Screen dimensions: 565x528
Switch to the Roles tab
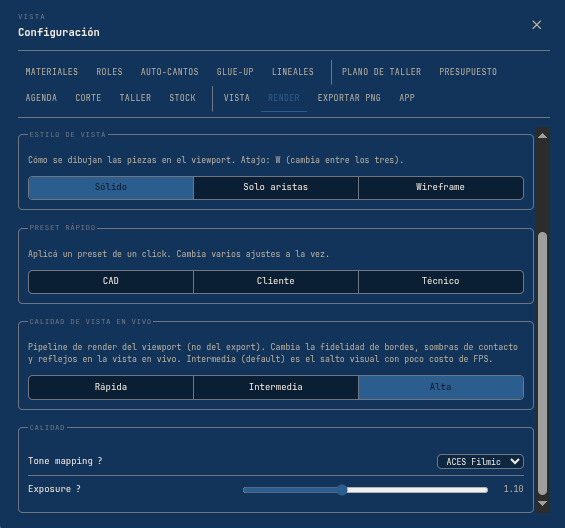(110, 72)
